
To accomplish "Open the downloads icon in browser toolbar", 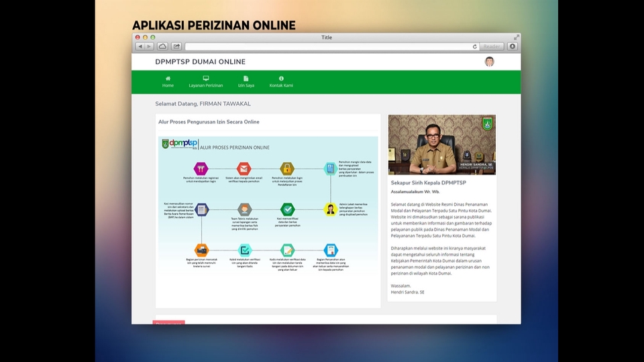I will pos(512,46).
